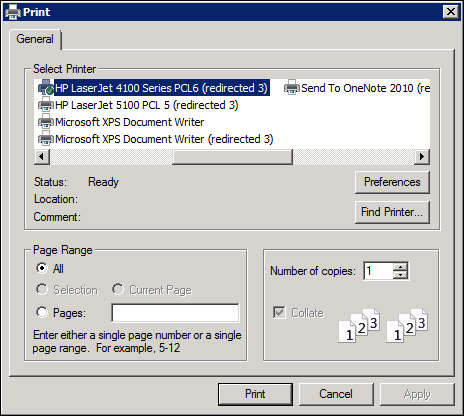Image resolution: width=464 pixels, height=416 pixels.
Task: Choose the Pages radio button
Action: coord(42,312)
